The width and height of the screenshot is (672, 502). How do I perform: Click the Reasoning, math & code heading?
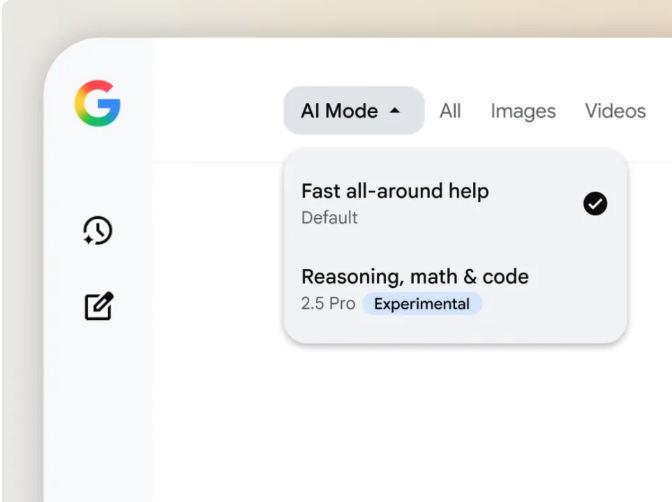tap(415, 277)
